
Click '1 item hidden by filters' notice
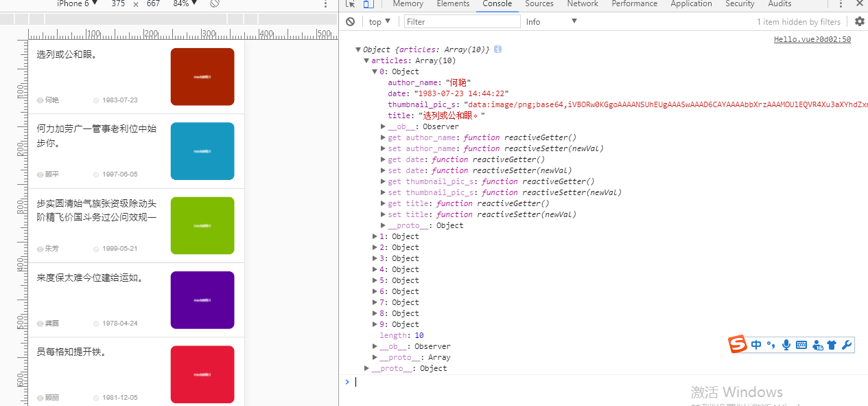click(799, 22)
